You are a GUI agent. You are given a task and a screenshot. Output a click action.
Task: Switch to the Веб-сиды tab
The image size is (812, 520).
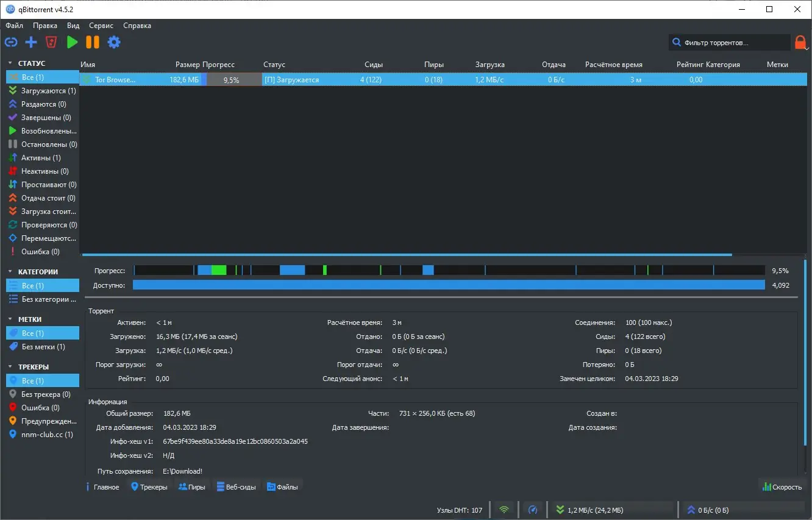pos(237,487)
